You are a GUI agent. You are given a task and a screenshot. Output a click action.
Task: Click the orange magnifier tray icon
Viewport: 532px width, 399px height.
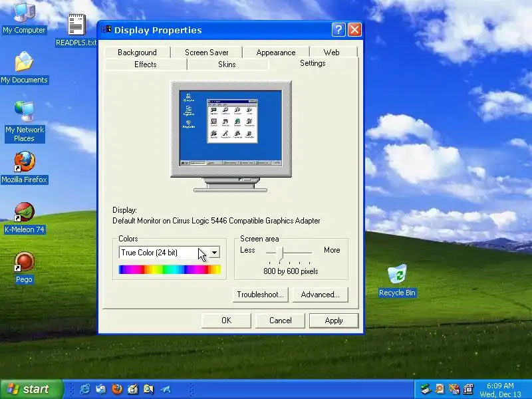pos(440,389)
